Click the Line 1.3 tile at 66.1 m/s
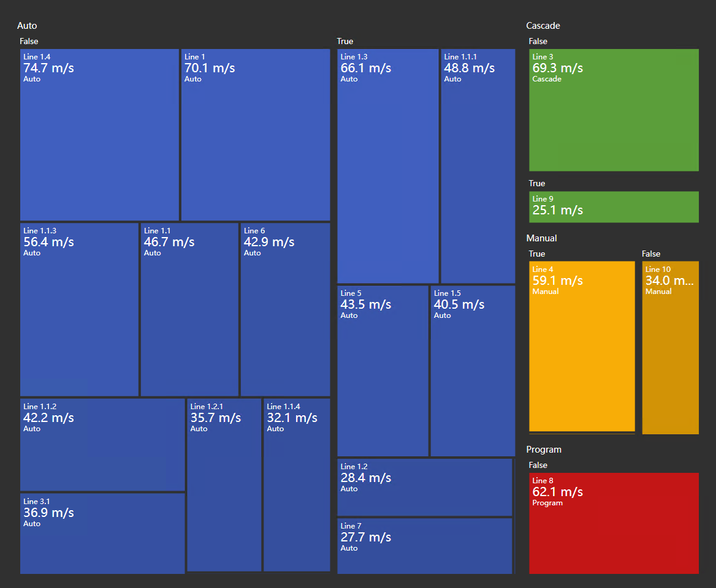 pos(388,167)
